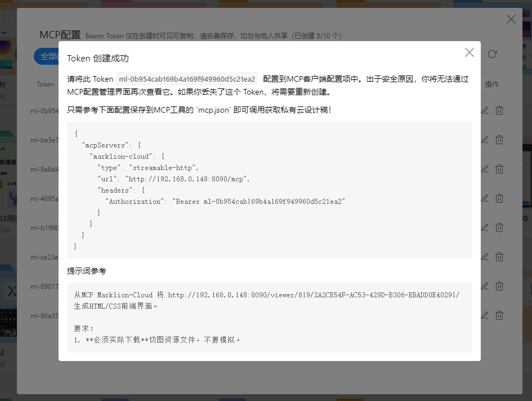Delete the ml-be5e7 token row

[x=499, y=140]
